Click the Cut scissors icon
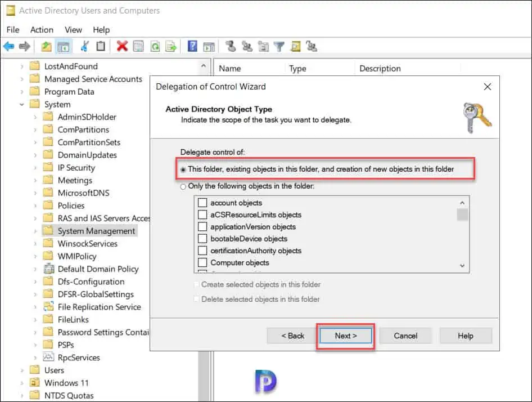This screenshot has width=532, height=402. 85,46
